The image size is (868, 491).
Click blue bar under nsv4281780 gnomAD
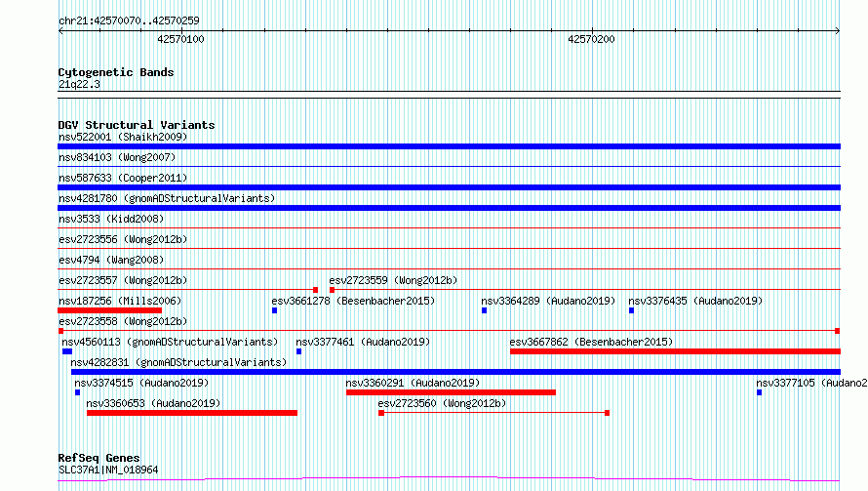(x=449, y=208)
